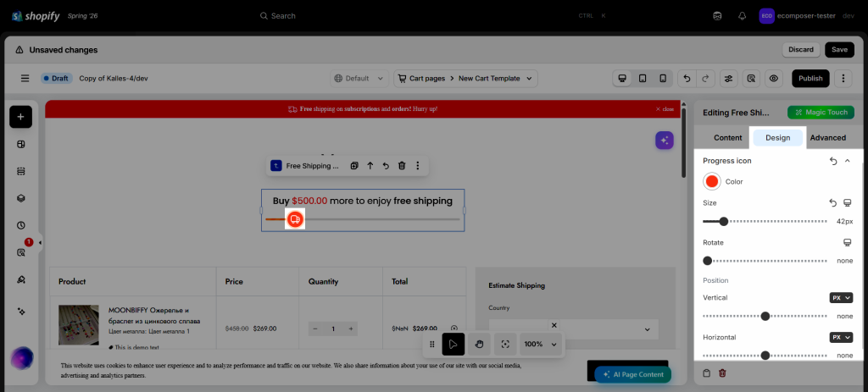Open the add element plus button
Image resolution: width=868 pixels, height=392 pixels.
click(x=20, y=117)
